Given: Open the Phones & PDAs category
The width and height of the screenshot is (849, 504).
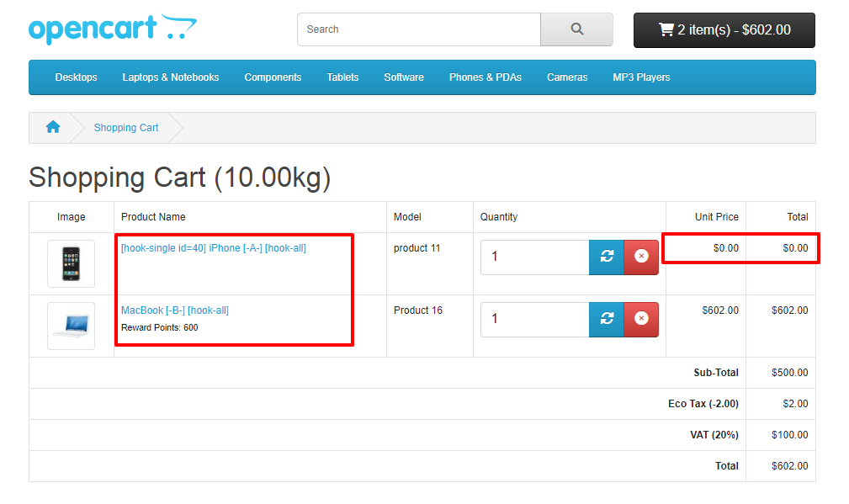Looking at the screenshot, I should pyautogui.click(x=486, y=77).
